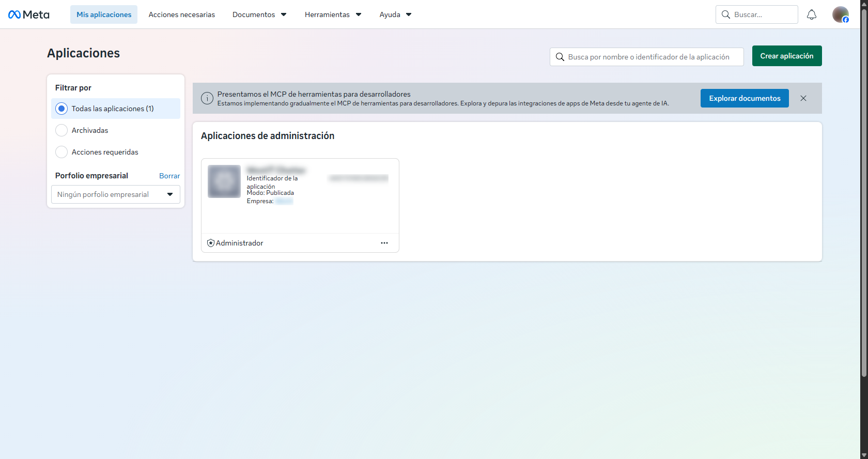
Task: Dismiss the MCP announcement banner
Action: point(803,98)
